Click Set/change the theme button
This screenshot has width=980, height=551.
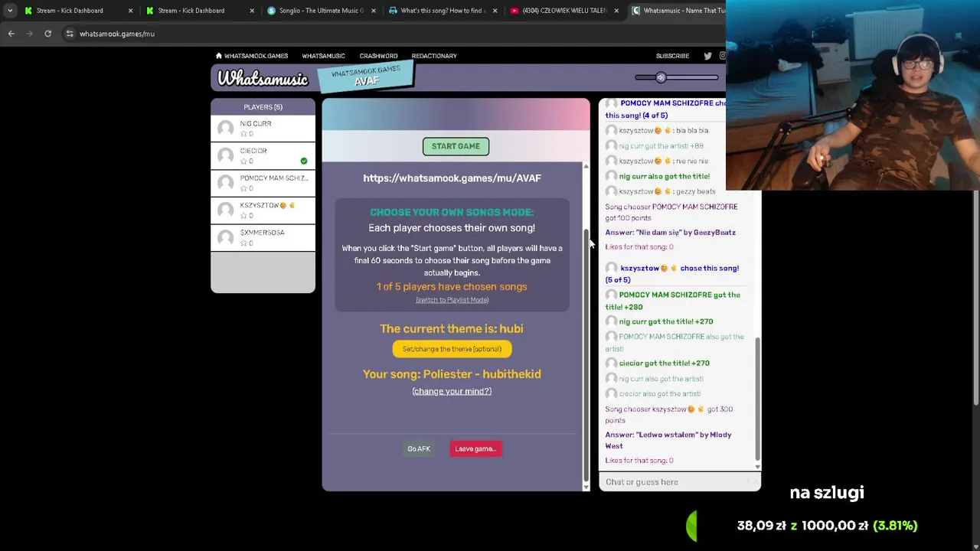tap(452, 349)
